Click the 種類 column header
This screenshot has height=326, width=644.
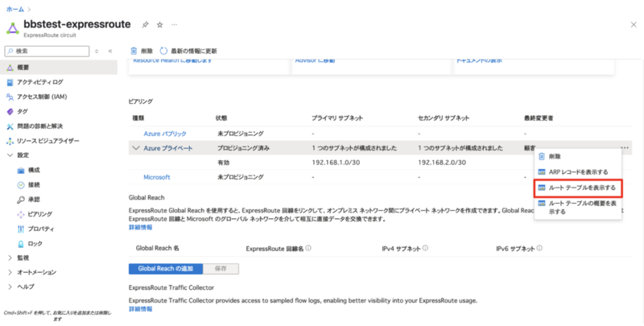138,118
